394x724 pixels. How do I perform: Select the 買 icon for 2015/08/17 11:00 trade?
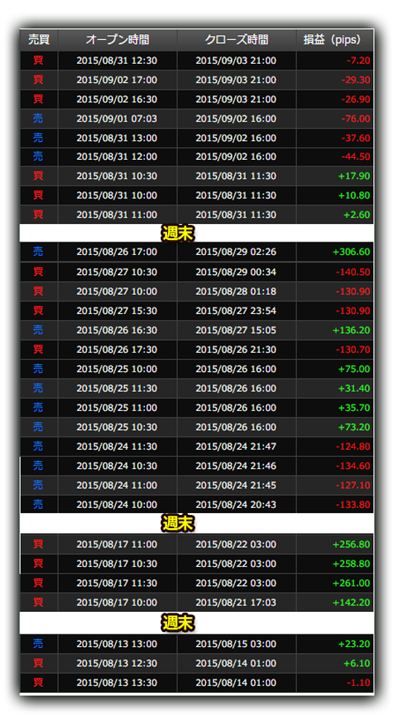[x=38, y=544]
